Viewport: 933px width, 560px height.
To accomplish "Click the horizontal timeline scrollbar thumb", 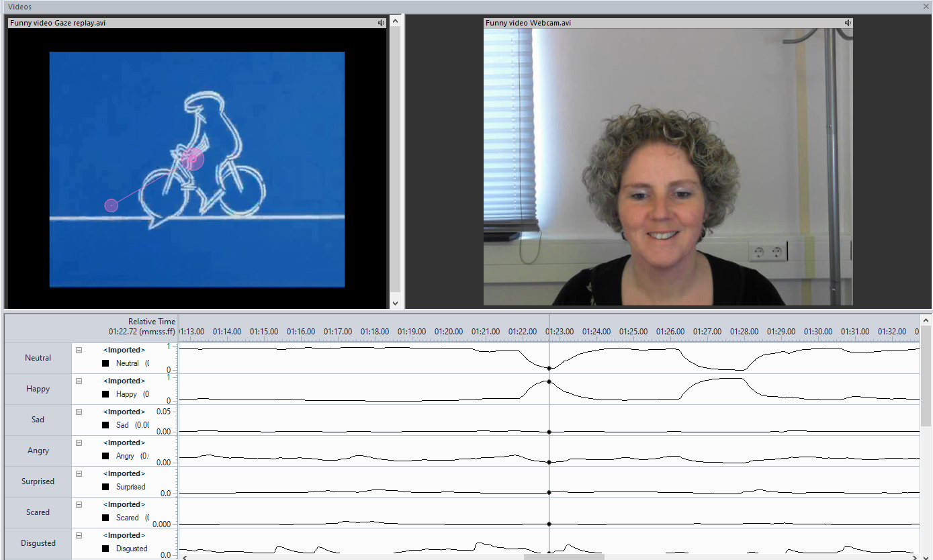I will pyautogui.click(x=564, y=557).
